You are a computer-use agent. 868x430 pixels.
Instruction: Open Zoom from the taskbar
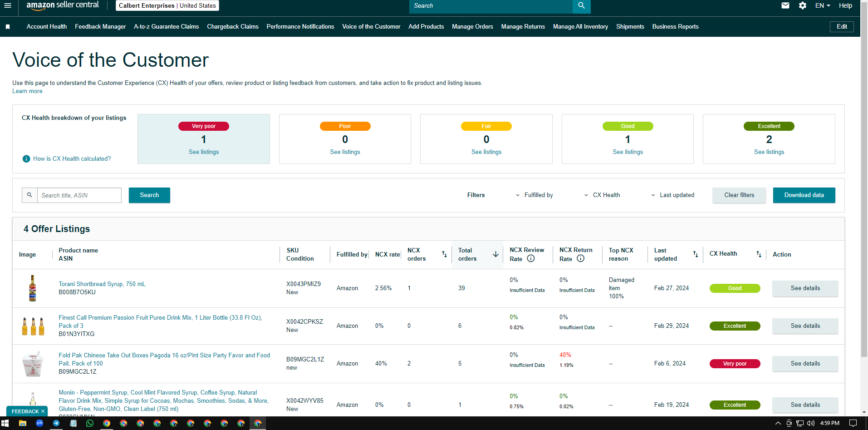[x=39, y=423]
